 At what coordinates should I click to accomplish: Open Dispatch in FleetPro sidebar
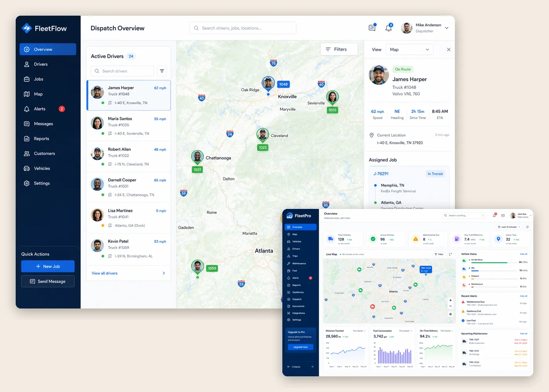(300, 299)
